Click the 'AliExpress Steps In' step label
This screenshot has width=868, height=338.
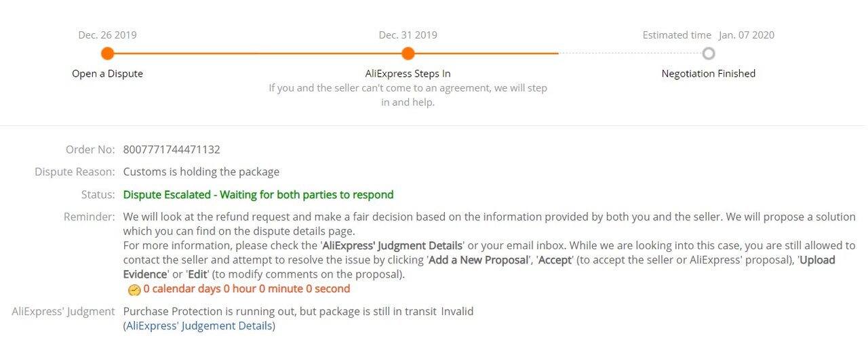(408, 74)
